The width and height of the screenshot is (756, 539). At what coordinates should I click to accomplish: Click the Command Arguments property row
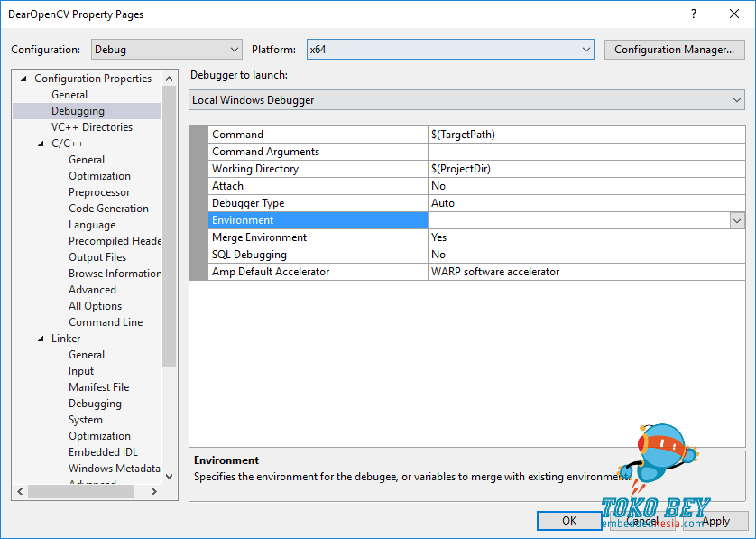(318, 152)
